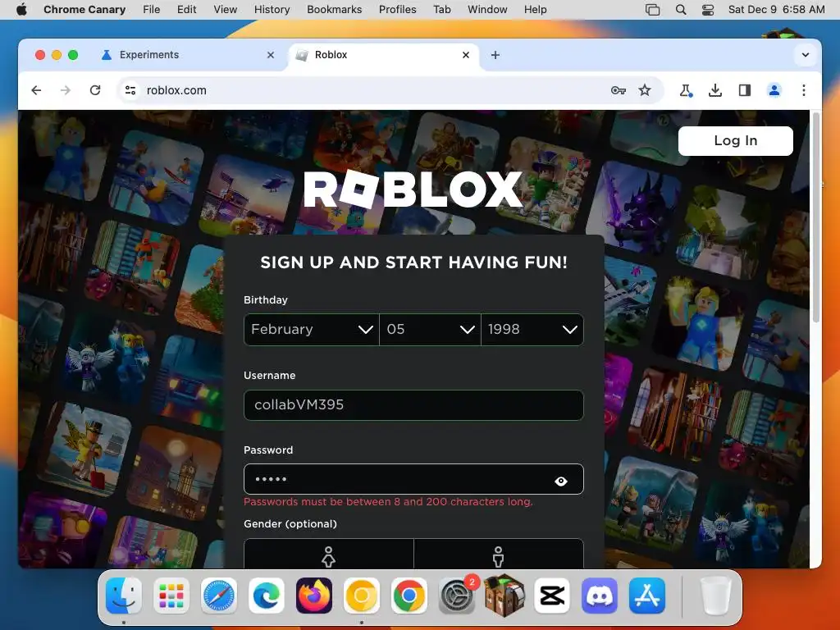Open the Edit menu

tap(186, 9)
